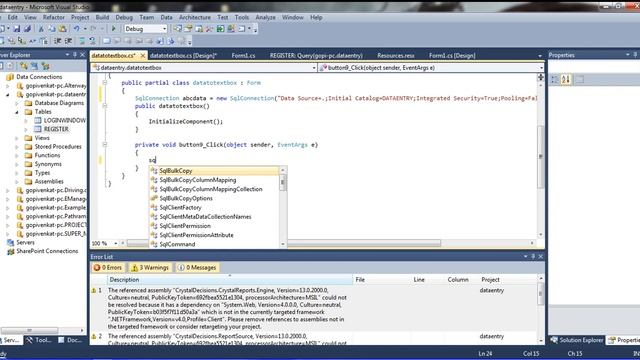This screenshot has height=360, width=640.
Task: Click the Toggle Bookmark icon
Action: pos(107,41)
